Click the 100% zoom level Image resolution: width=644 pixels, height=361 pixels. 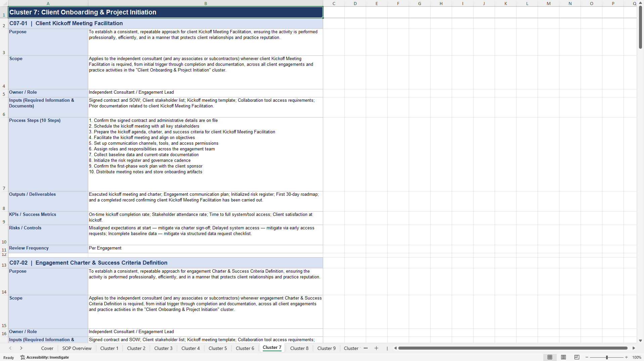pos(637,357)
